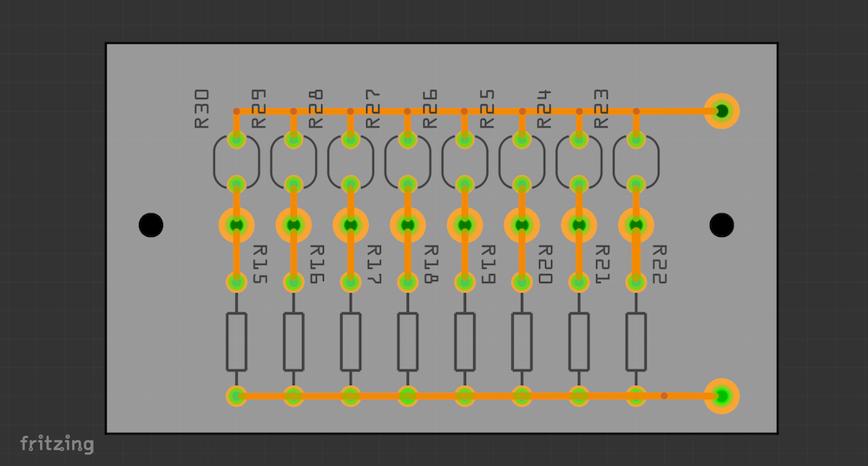Select the R27 silkscreen label
The image size is (868, 466).
pos(373,109)
